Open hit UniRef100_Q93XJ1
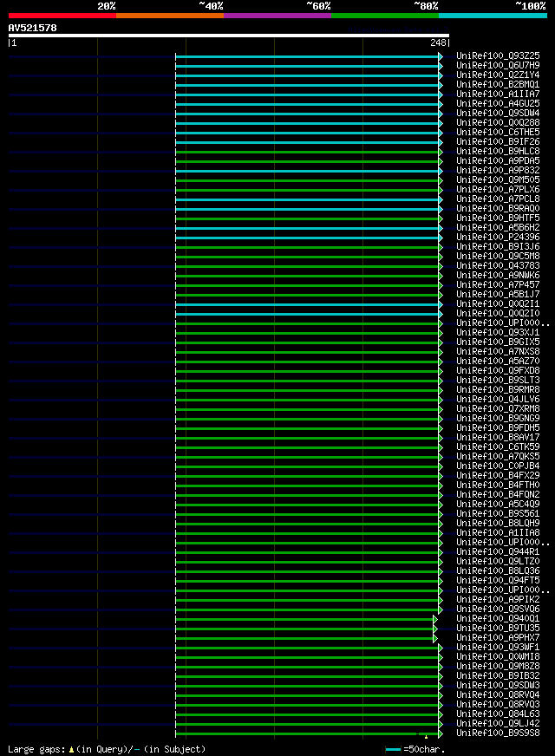This screenshot has width=555, height=756. click(x=498, y=333)
